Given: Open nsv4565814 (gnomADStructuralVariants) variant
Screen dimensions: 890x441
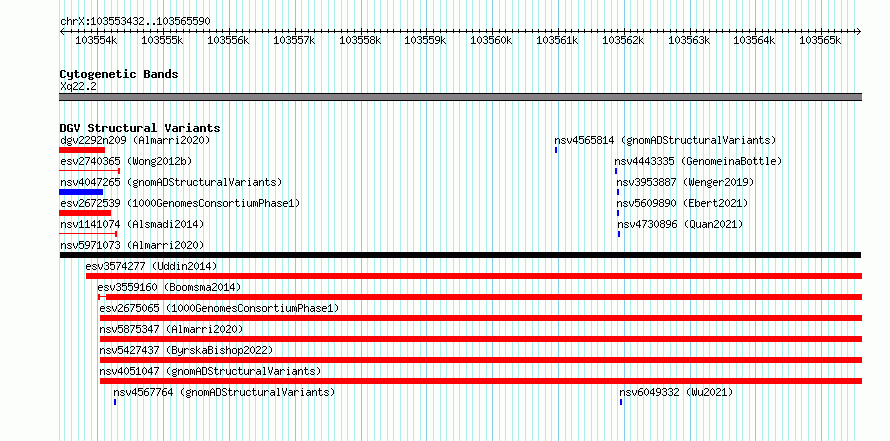Looking at the screenshot, I should (665, 140).
